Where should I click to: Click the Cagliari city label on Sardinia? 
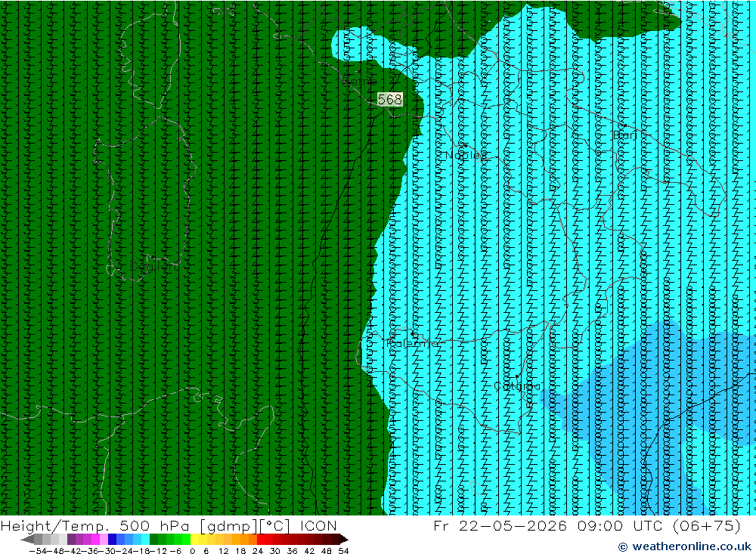153,267
